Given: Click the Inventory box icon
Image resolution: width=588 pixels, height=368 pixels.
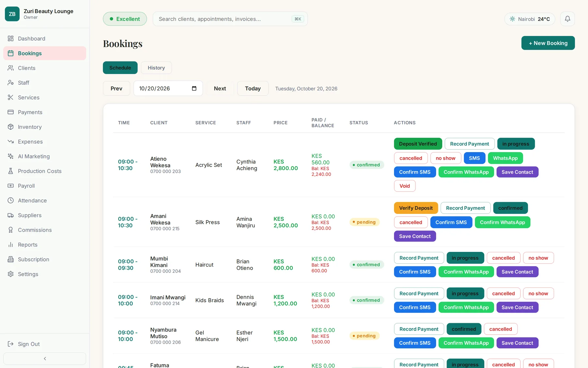Looking at the screenshot, I should point(10,127).
